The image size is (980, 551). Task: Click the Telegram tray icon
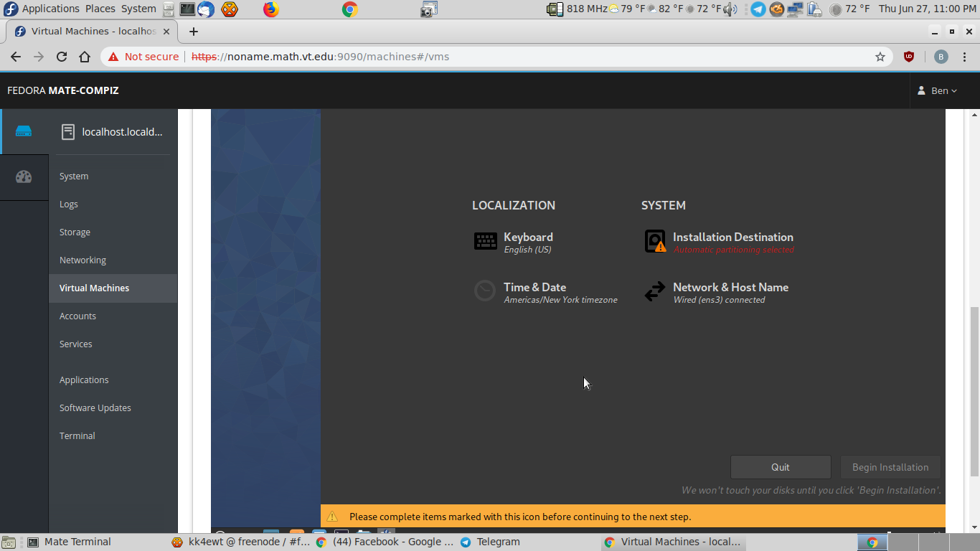tap(758, 9)
